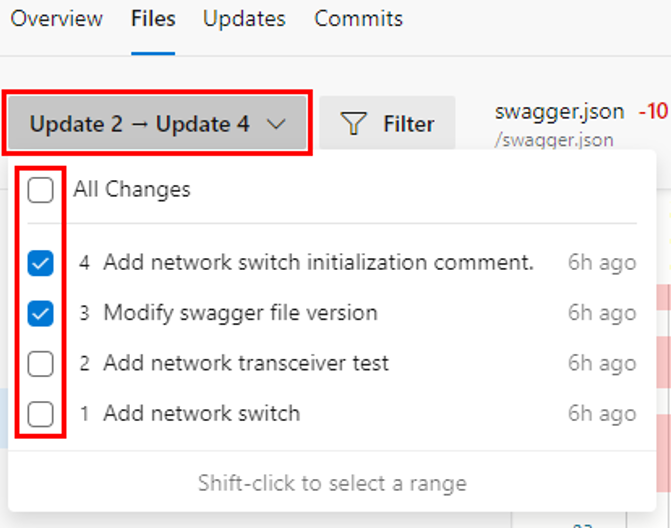Click the Filter button

click(x=387, y=123)
